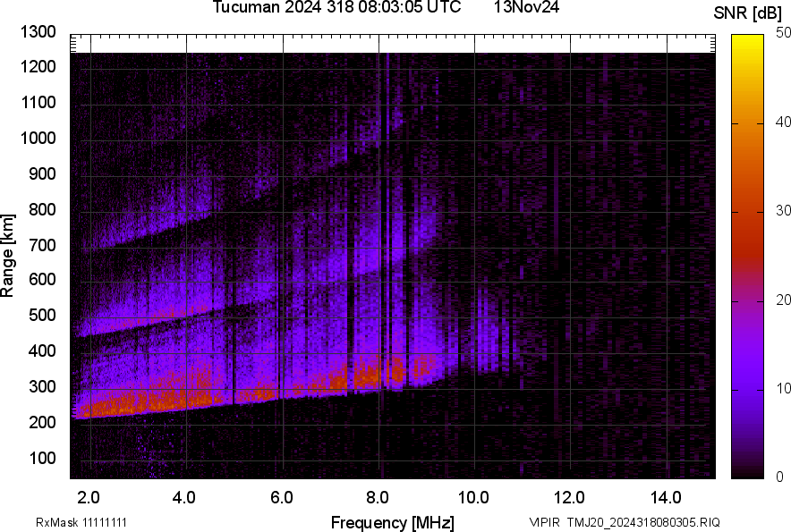Click the 12.0 frequency tick label
The image size is (791, 532).
pyautogui.click(x=569, y=497)
